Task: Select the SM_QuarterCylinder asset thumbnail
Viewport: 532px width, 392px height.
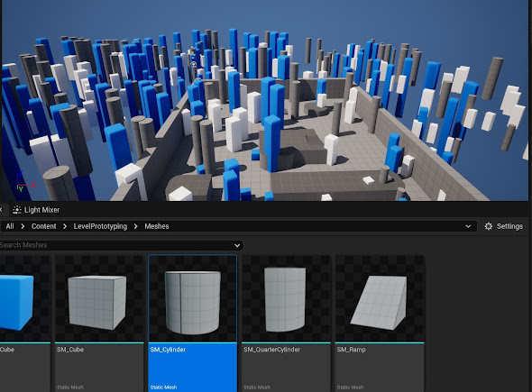Action: (x=286, y=299)
